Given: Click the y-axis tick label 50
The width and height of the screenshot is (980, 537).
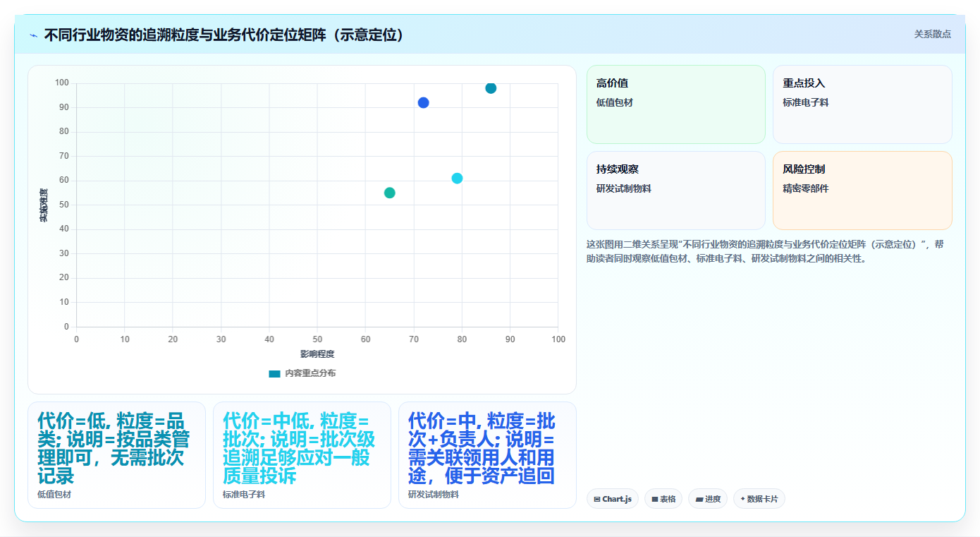Looking at the screenshot, I should (64, 205).
